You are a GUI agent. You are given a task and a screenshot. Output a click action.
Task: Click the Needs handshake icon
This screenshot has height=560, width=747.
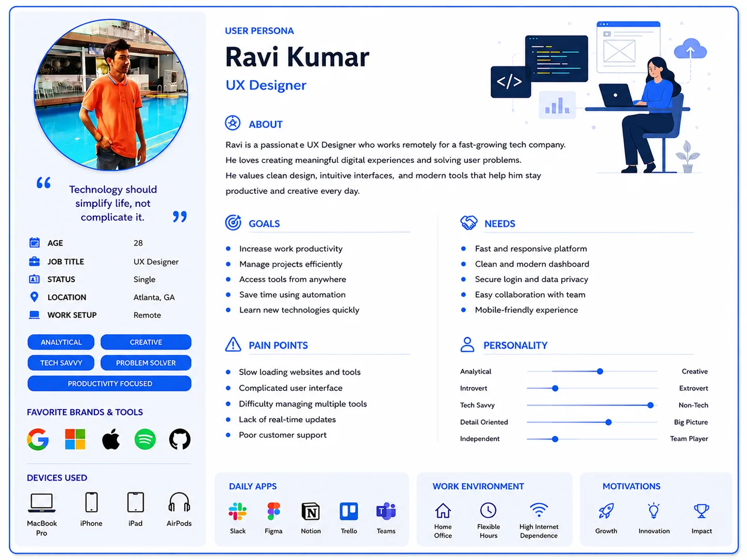click(469, 223)
